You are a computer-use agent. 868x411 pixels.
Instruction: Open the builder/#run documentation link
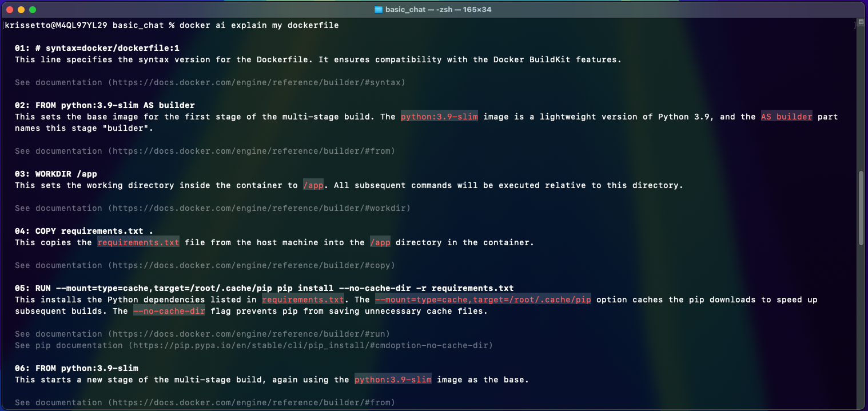(250, 334)
